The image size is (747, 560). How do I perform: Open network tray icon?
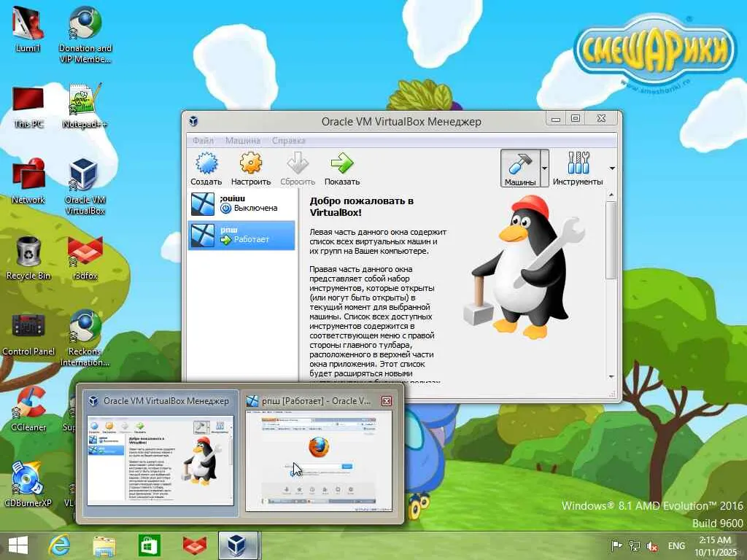point(635,545)
